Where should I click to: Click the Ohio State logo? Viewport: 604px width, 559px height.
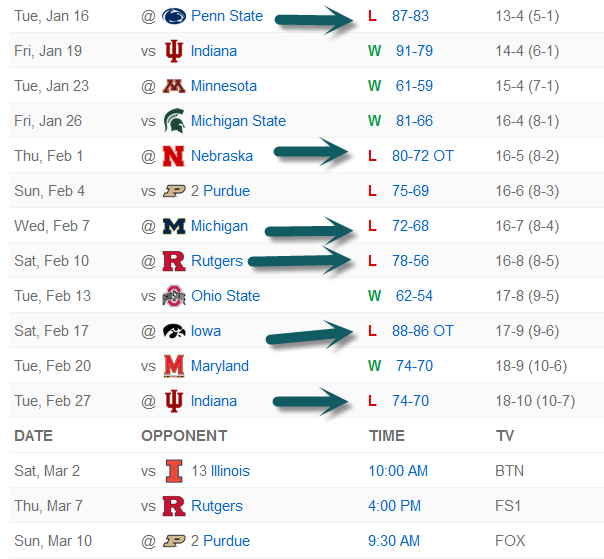tap(175, 296)
